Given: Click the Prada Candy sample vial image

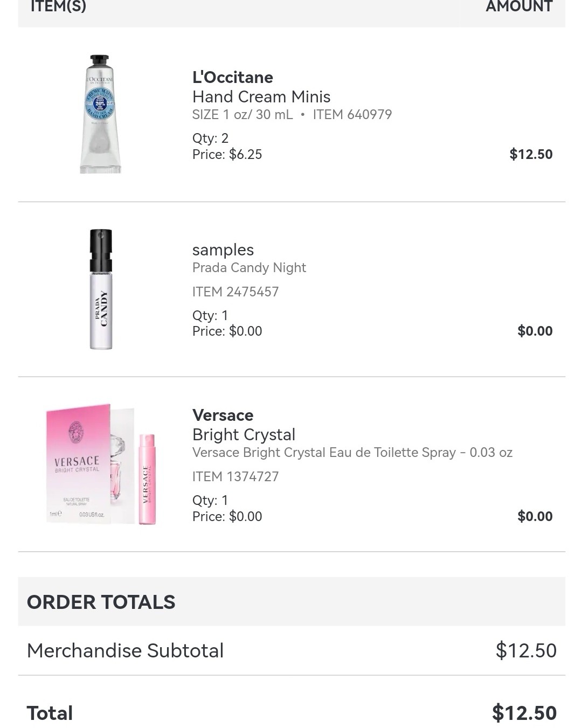Looking at the screenshot, I should coord(101,289).
